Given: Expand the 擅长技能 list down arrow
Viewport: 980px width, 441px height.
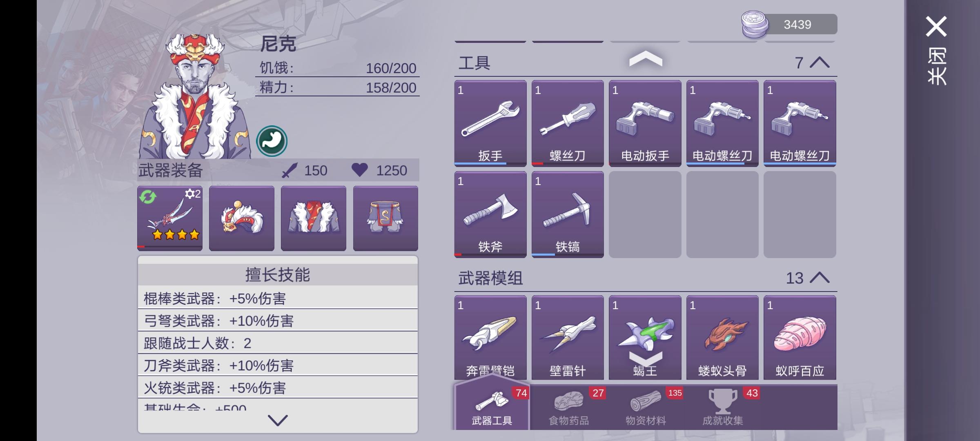Looking at the screenshot, I should point(278,420).
